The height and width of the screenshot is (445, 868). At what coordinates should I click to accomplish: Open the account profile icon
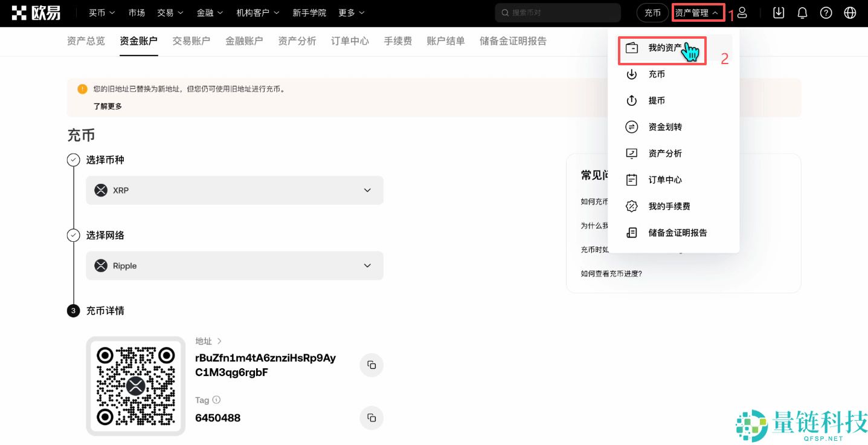pyautogui.click(x=742, y=13)
